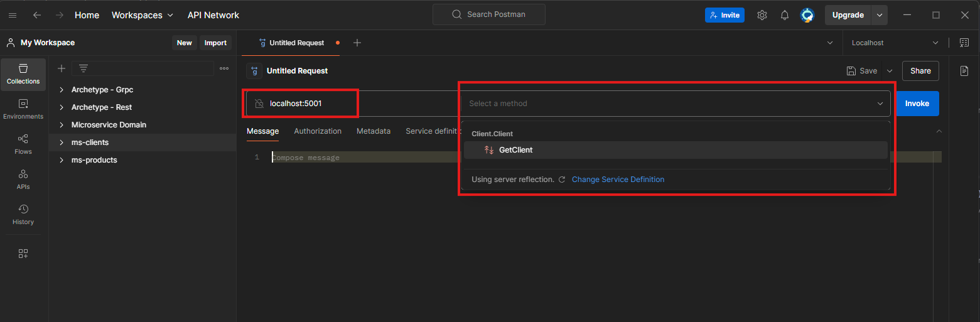
Task: Toggle the TLS lock icon in URL bar
Action: coord(259,104)
